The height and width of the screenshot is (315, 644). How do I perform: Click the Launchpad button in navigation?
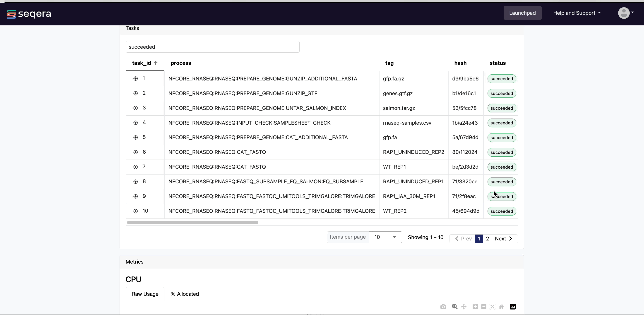(x=522, y=13)
